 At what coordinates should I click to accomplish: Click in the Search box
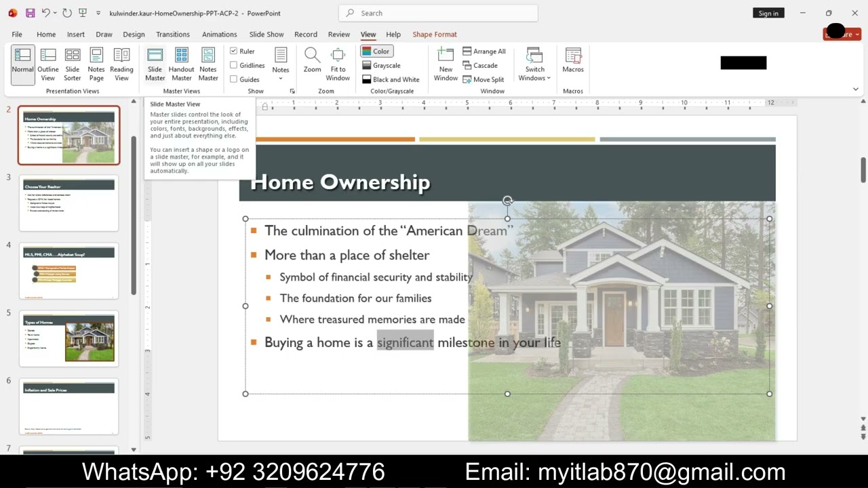click(438, 13)
